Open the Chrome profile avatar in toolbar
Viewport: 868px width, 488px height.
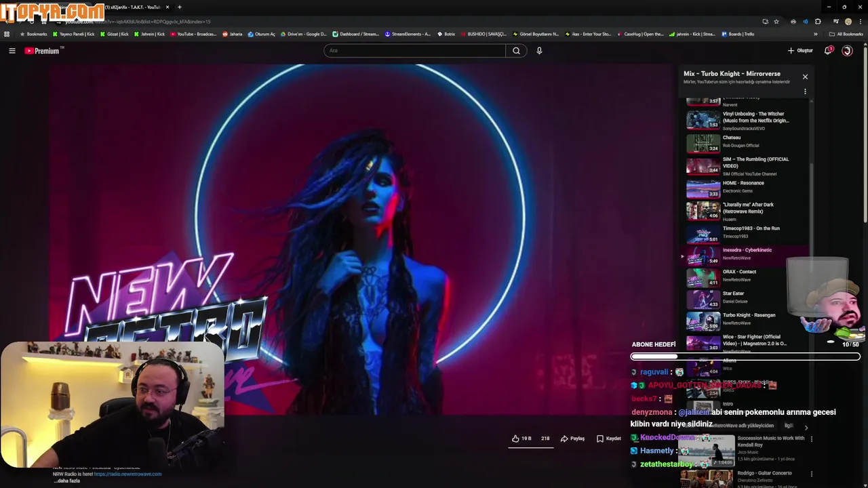[x=848, y=22]
